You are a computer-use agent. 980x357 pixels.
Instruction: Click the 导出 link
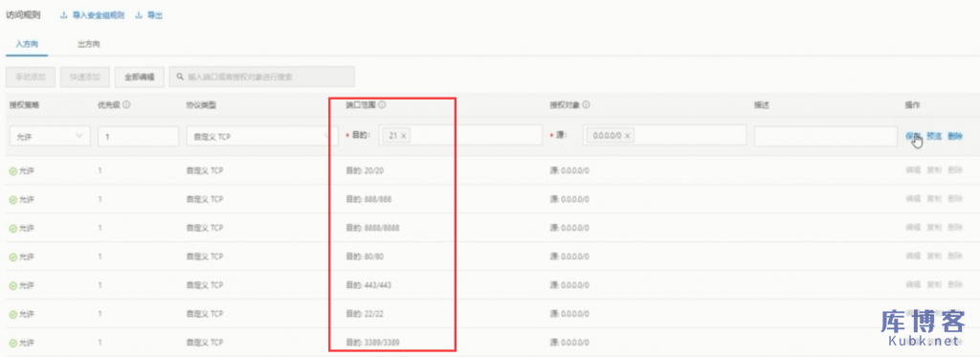155,15
